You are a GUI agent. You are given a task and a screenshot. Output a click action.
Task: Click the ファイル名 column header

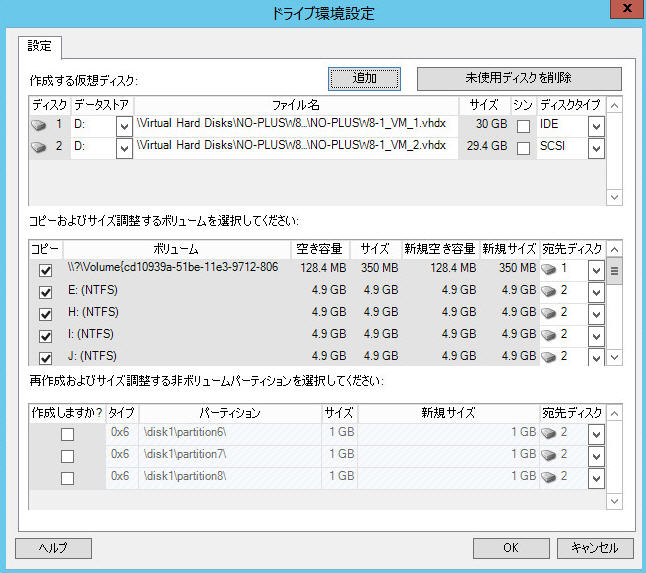[297, 104]
